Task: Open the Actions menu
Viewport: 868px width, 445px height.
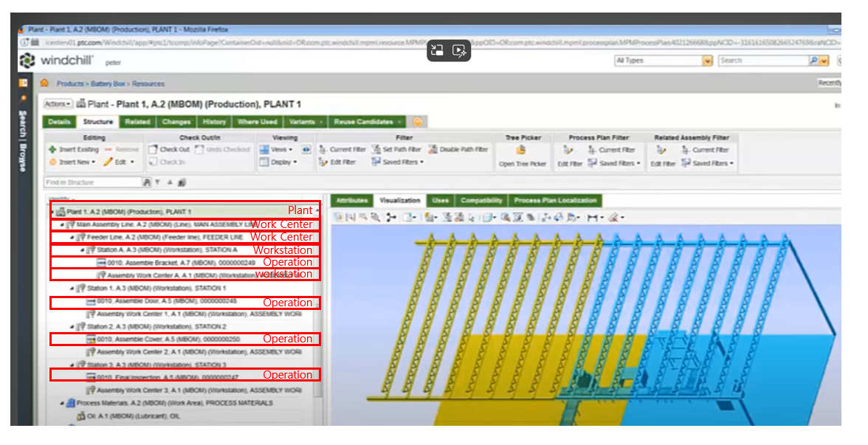Action: [x=56, y=103]
